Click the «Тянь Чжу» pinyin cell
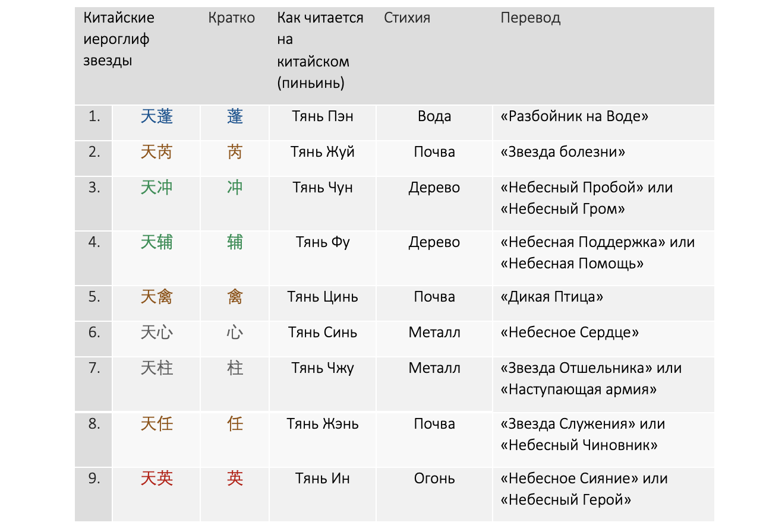Image resolution: width=763 pixels, height=532 pixels. (323, 368)
